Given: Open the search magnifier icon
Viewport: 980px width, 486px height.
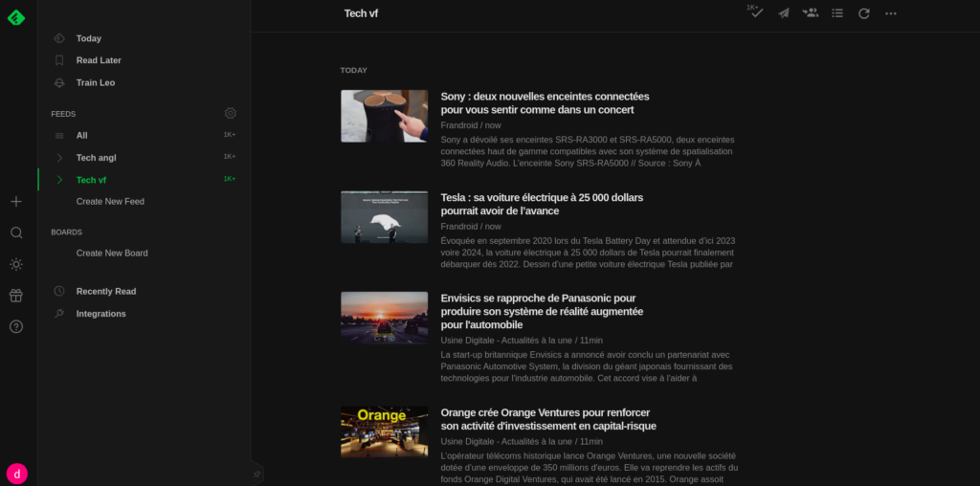Looking at the screenshot, I should click(x=16, y=232).
